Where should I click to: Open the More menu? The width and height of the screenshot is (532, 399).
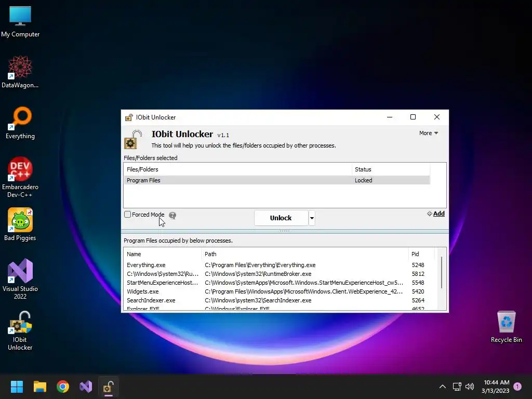click(429, 133)
